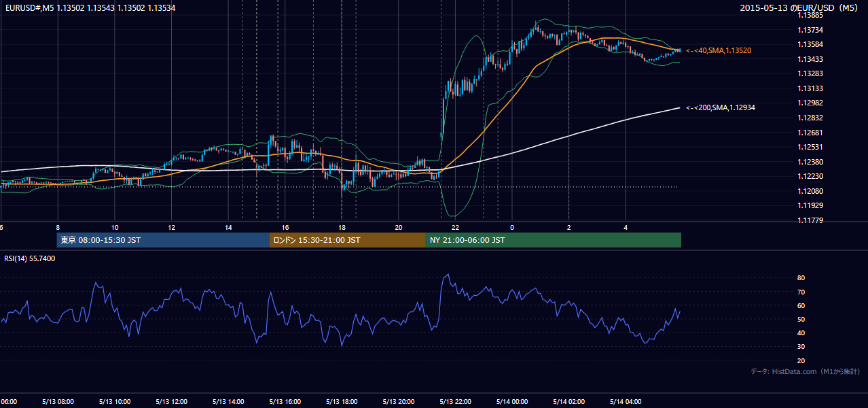Image resolution: width=868 pixels, height=408 pixels.
Task: Click price axis label 1.12982
Action: click(x=810, y=103)
